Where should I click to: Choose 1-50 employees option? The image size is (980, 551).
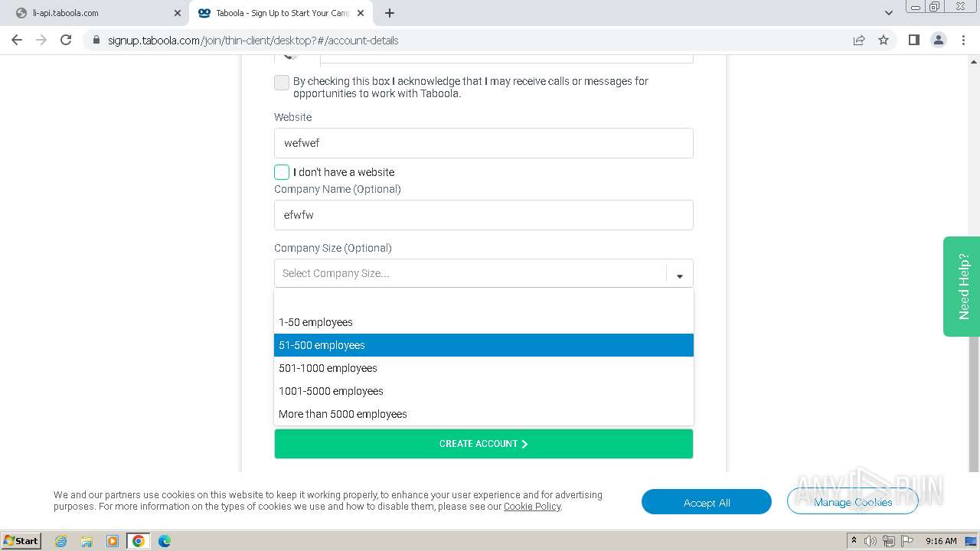click(x=484, y=322)
